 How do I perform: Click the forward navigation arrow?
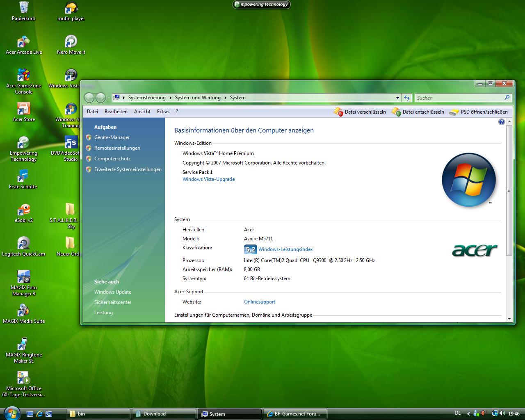coord(100,98)
